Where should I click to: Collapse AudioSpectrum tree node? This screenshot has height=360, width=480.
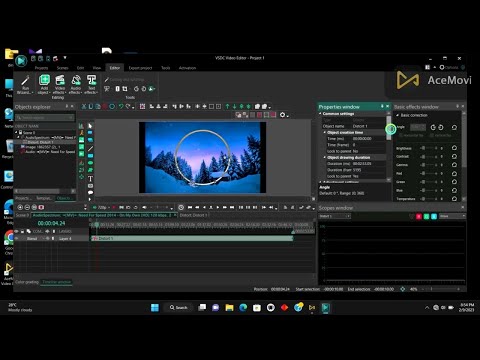pyautogui.click(x=18, y=137)
